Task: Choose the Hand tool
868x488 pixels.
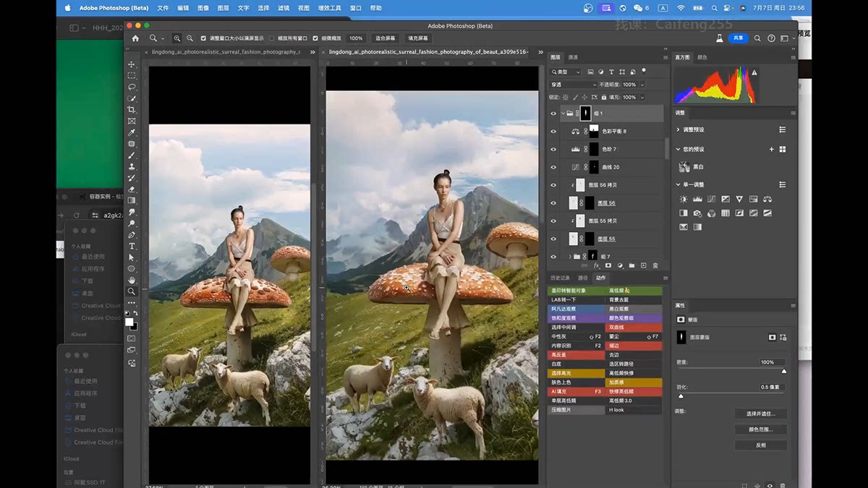Action: tap(132, 280)
